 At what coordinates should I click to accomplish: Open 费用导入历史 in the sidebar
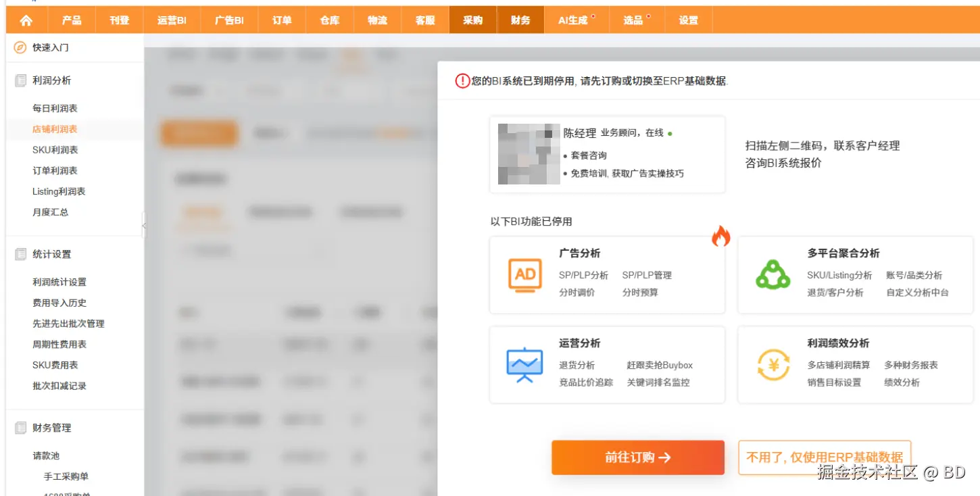tap(59, 303)
